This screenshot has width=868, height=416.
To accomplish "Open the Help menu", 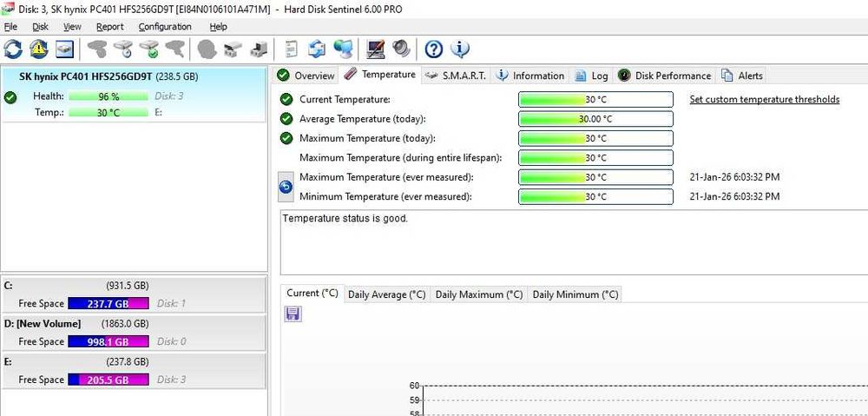I will (x=218, y=26).
